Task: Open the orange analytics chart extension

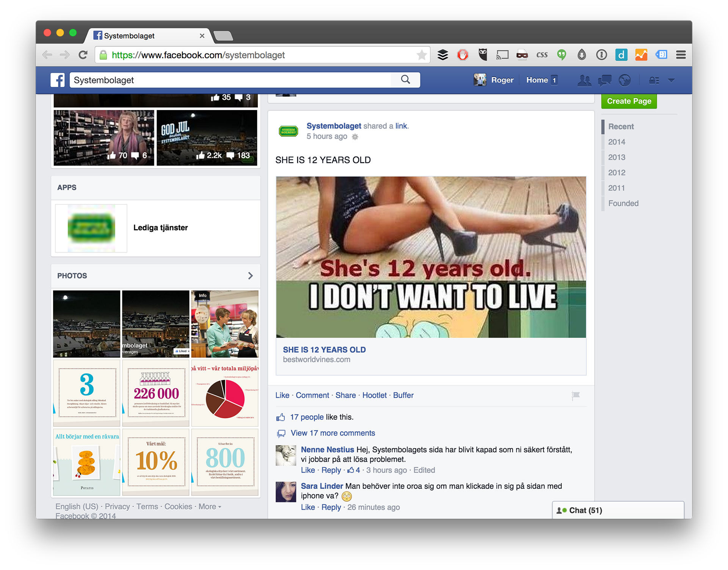Action: pyautogui.click(x=641, y=55)
